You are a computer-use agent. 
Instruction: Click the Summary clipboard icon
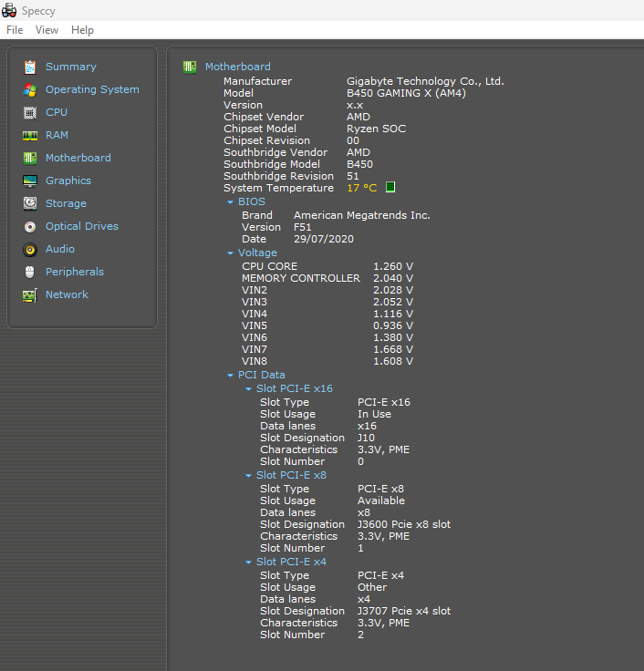(30, 67)
